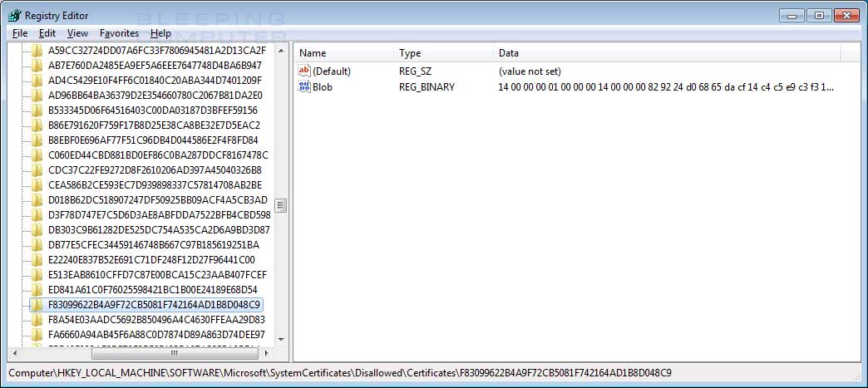This screenshot has width=868, height=388.
Task: Click folder icon of D3F78D747E7C5D6D3AE8ABFDDA7522BFB4CBD598
Action: click(37, 214)
